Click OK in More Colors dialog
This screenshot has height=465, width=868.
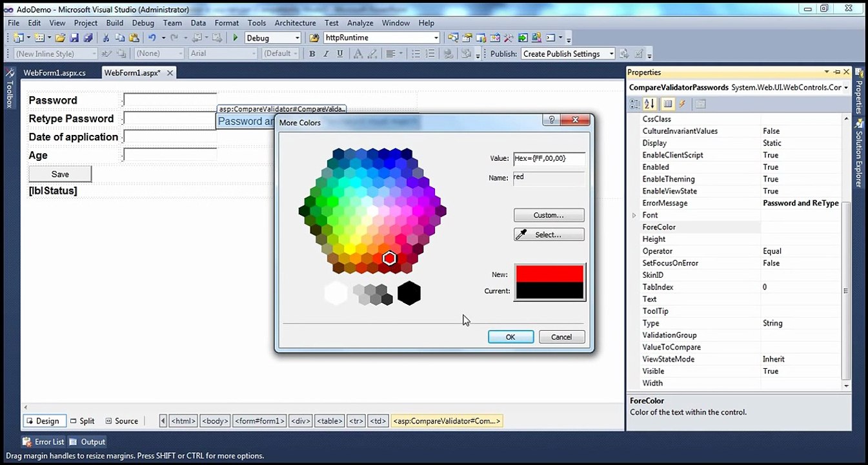click(x=510, y=337)
